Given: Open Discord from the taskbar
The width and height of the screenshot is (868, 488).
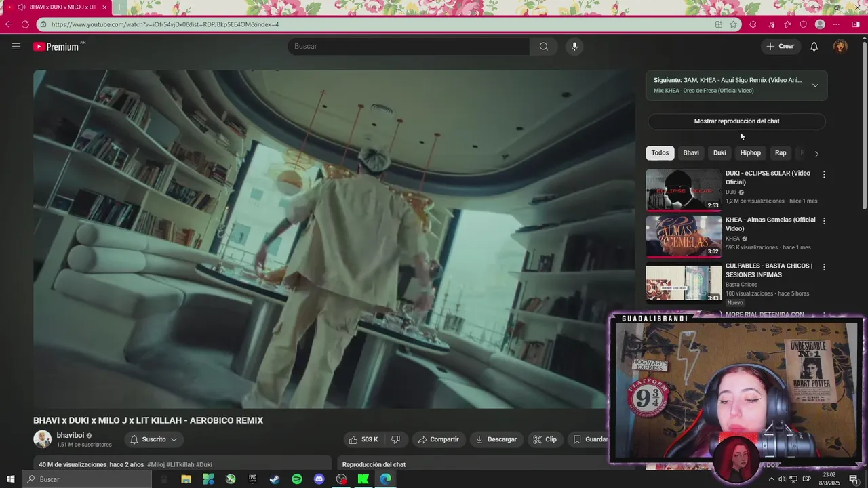Looking at the screenshot, I should (319, 479).
